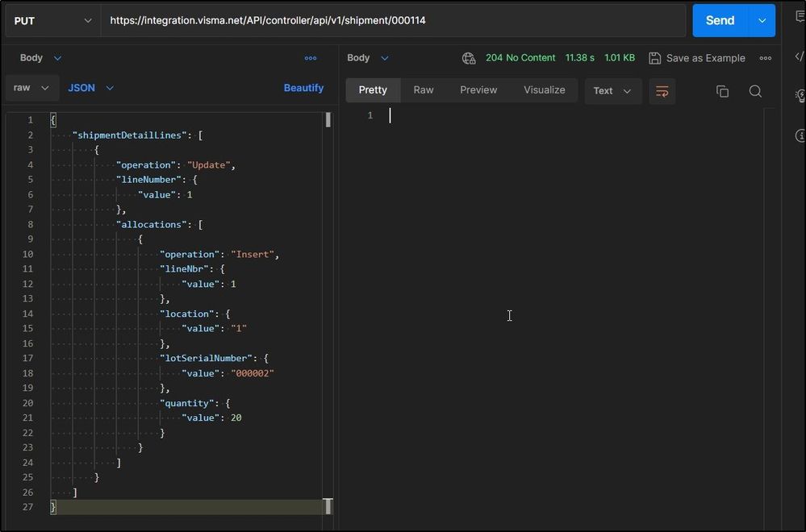Click the lightbulb icon in the right sidebar
Screen dimensions: 806x532
[x=800, y=96]
